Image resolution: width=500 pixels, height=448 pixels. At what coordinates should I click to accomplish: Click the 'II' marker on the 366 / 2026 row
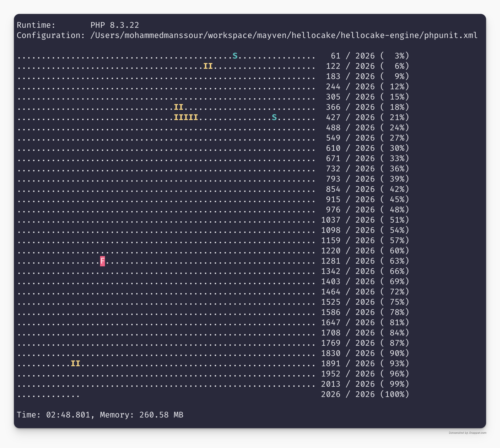point(179,107)
